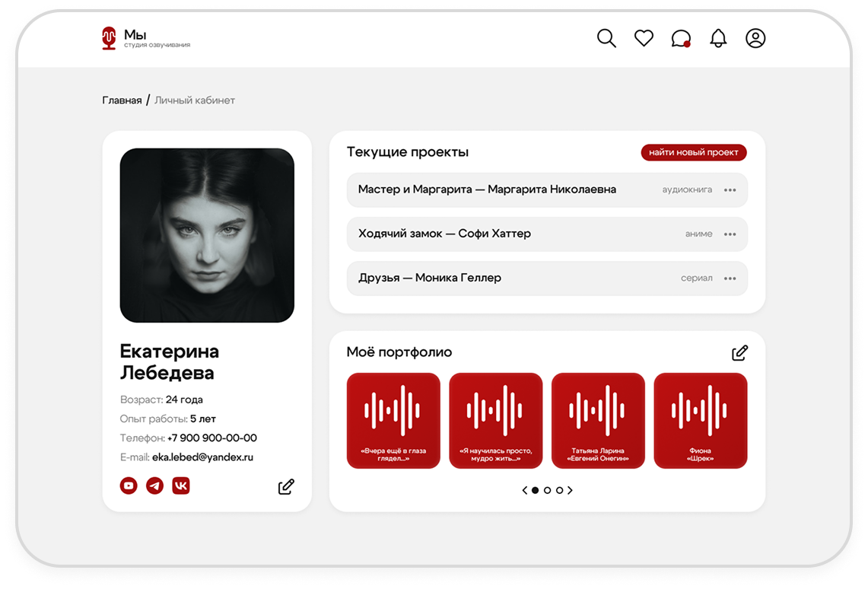Click the YouTube social icon
The height and width of the screenshot is (589, 868).
129,486
